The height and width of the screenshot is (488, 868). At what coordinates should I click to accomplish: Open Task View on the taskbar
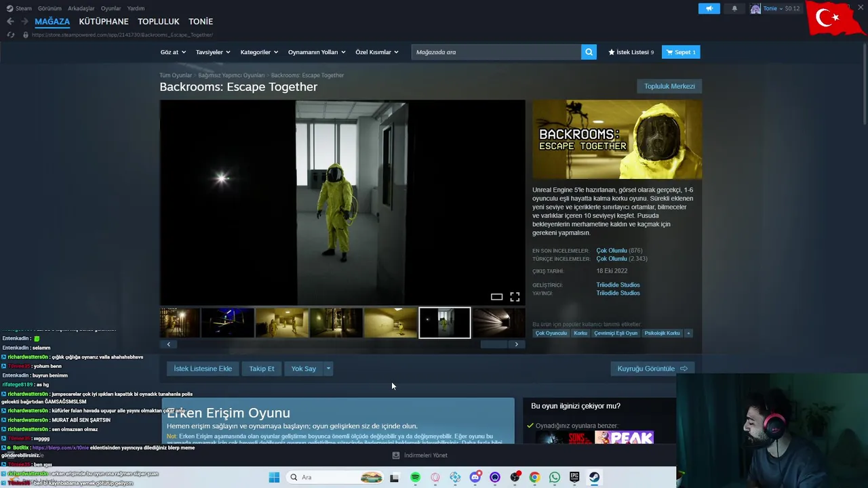[394, 477]
